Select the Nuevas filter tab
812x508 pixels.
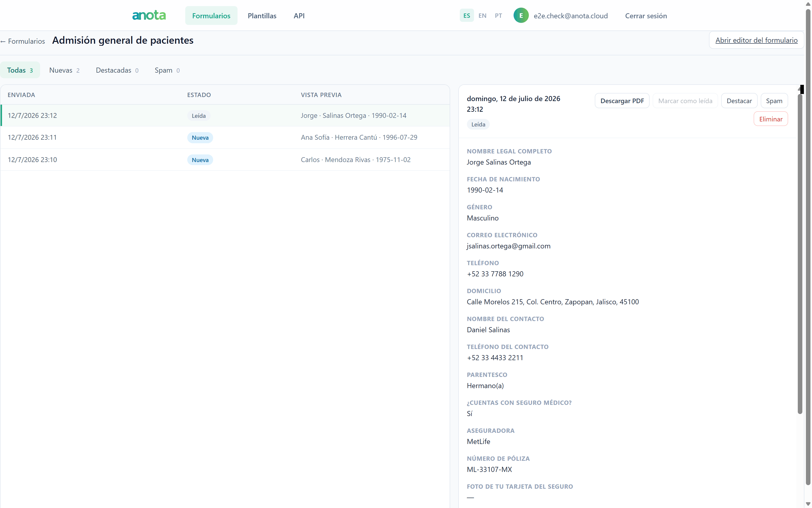pyautogui.click(x=64, y=70)
